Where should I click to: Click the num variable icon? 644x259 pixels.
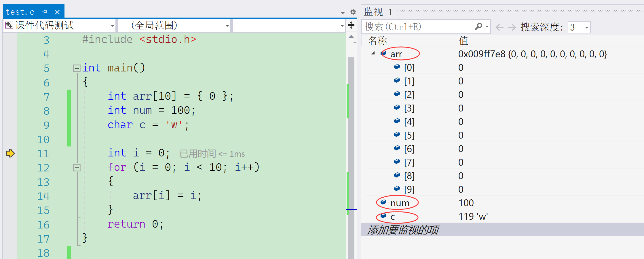[x=384, y=202]
